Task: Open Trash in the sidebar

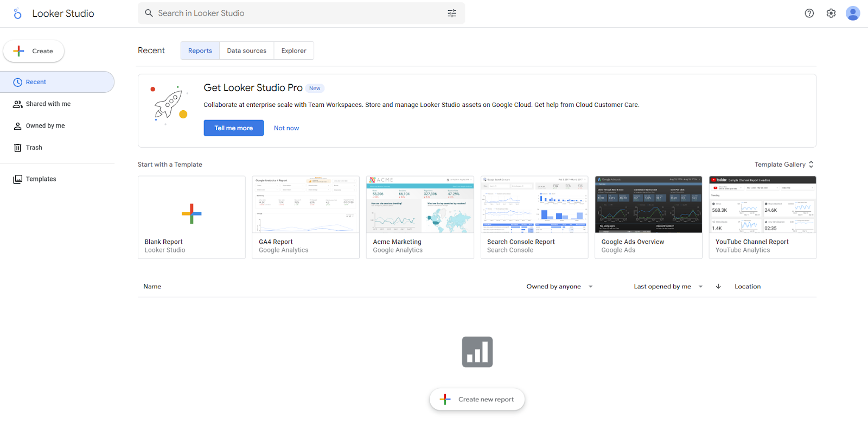Action: pos(34,148)
